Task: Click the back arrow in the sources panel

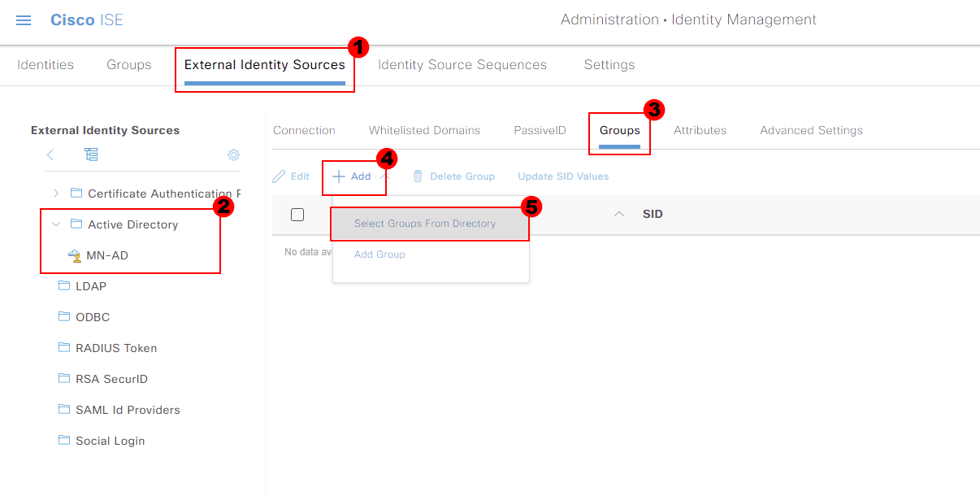Action: click(x=50, y=154)
